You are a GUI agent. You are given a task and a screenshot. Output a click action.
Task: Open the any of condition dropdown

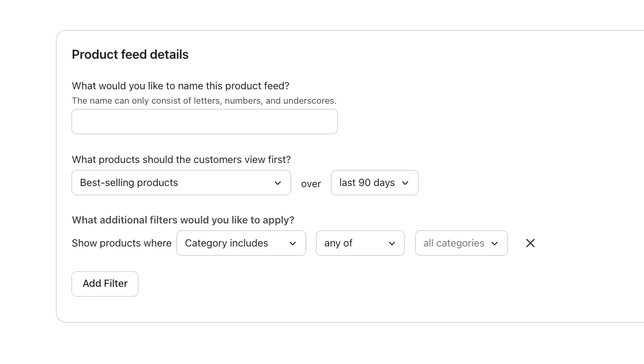coord(352,243)
